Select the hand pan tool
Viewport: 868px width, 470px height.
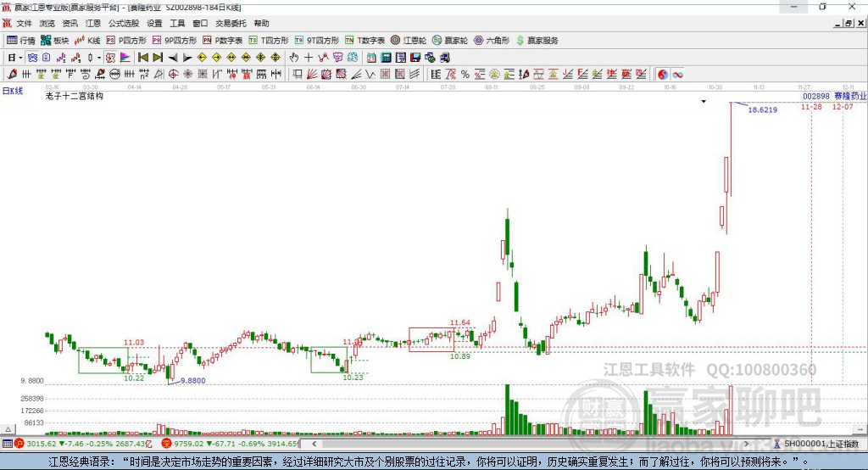coord(294,58)
